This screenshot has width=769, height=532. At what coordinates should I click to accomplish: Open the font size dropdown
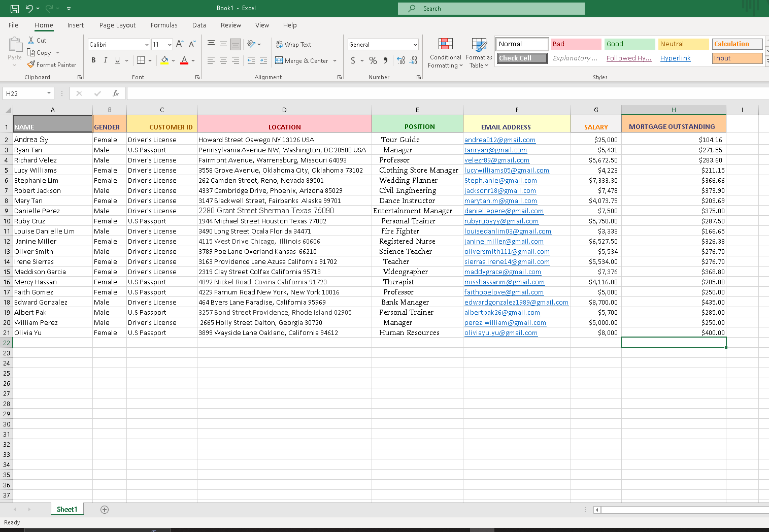tap(170, 45)
